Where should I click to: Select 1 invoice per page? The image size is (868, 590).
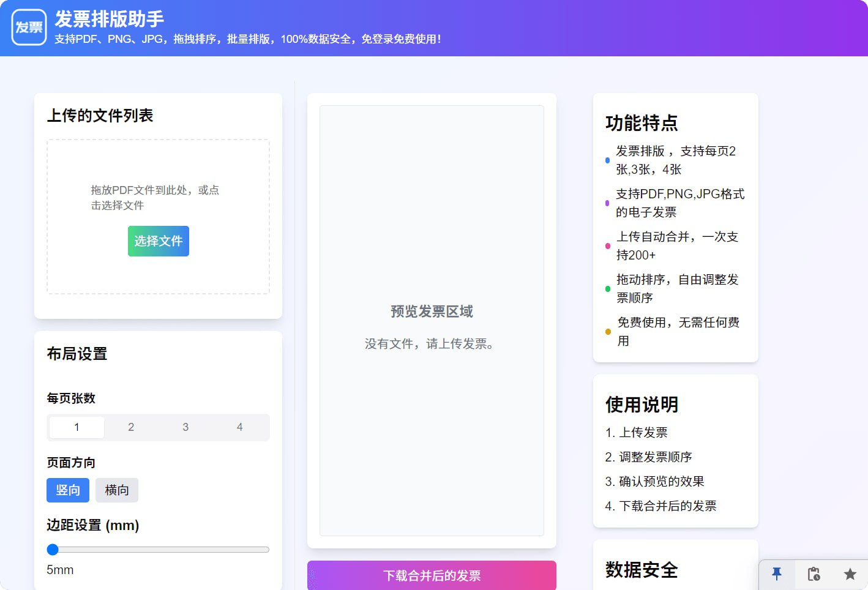pos(77,427)
